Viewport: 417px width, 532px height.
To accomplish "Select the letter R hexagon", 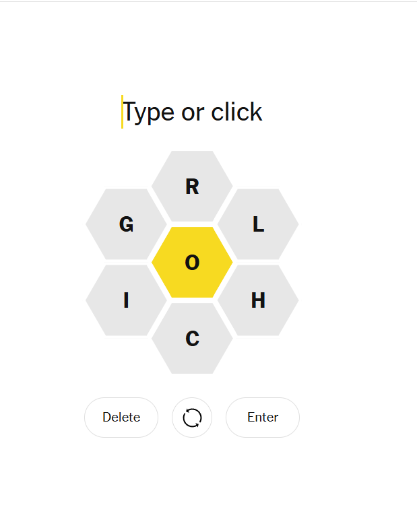I will [192, 187].
